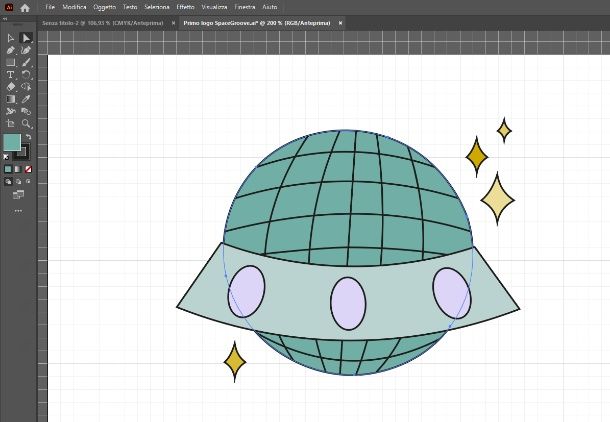Close the Senza titolo-2 tab
This screenshot has width=610, height=422.
174,23
